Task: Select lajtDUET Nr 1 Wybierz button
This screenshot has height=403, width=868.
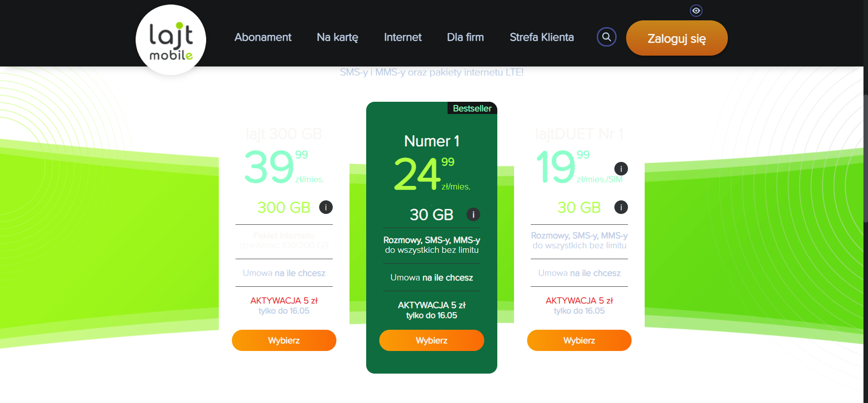Action: pos(579,340)
